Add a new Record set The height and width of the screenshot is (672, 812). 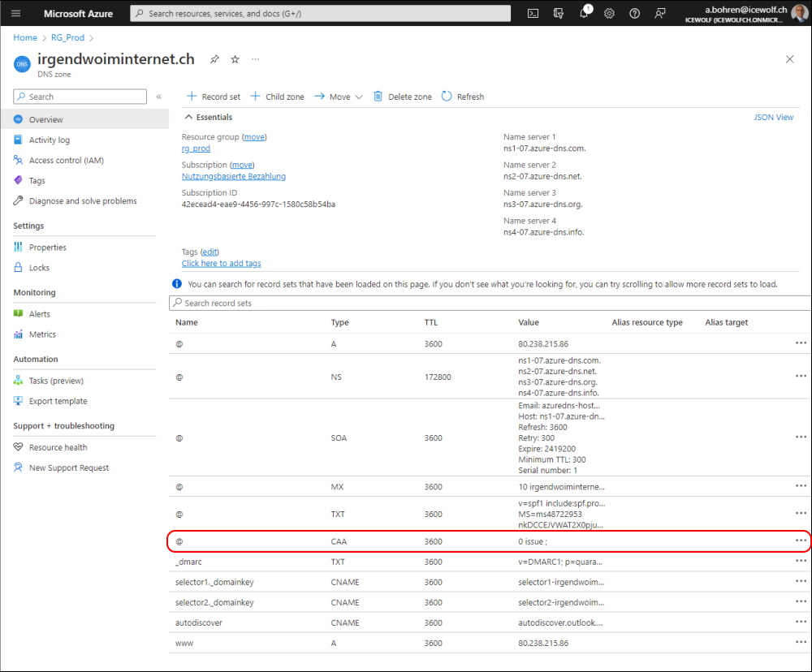click(x=214, y=97)
